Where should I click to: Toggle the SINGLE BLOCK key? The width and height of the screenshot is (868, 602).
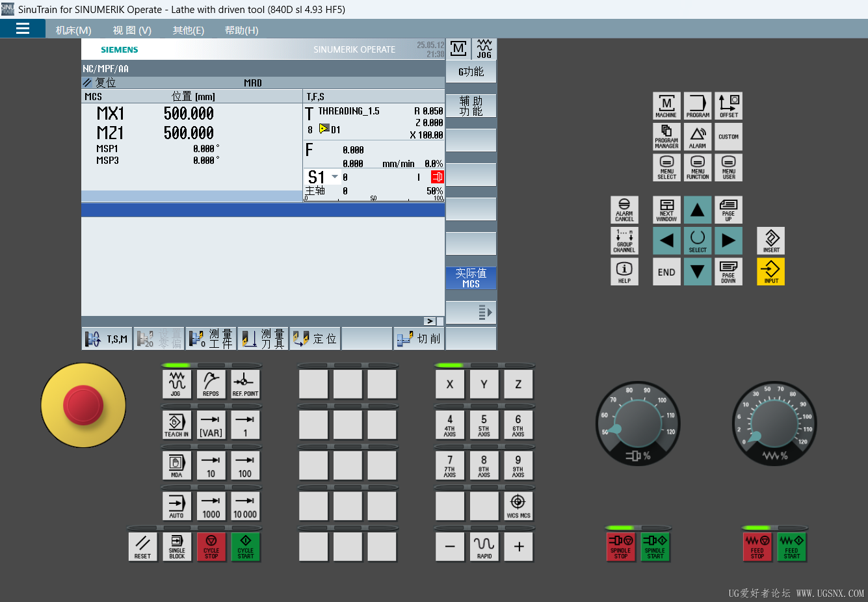177,547
